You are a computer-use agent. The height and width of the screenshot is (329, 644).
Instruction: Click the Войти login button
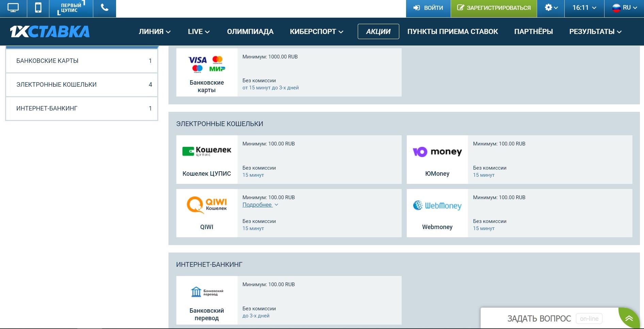pos(428,8)
